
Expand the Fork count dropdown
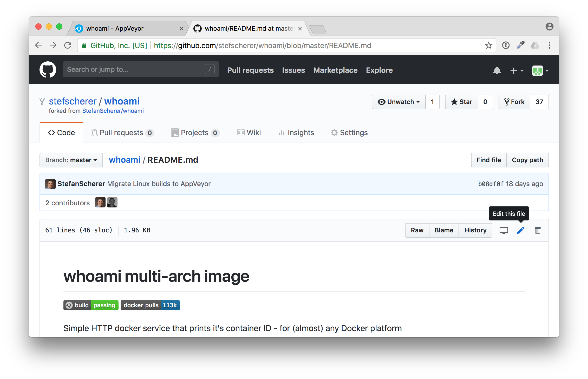[x=539, y=102]
